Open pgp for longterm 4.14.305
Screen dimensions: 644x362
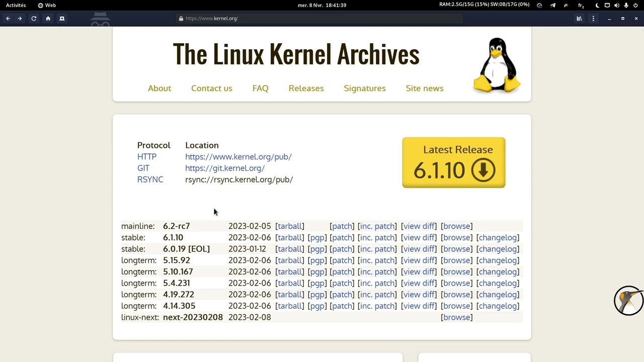(317, 306)
